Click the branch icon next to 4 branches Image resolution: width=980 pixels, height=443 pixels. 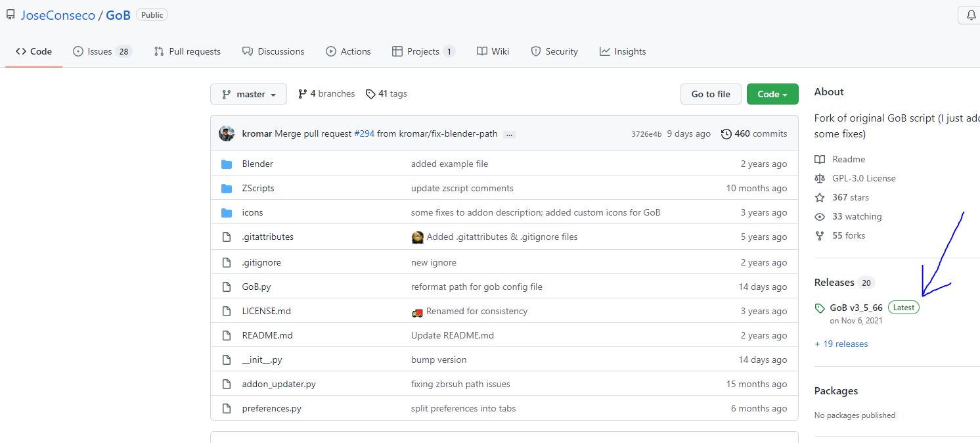pyautogui.click(x=303, y=93)
